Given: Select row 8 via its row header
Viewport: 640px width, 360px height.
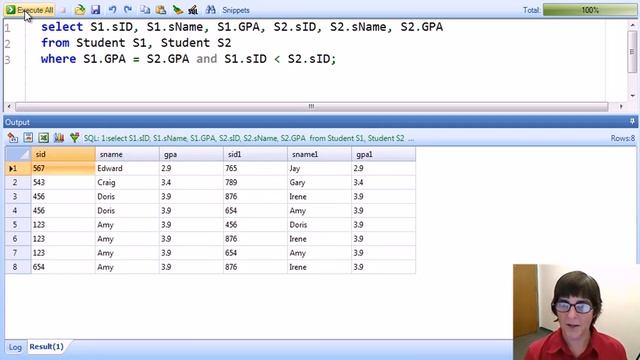Looking at the screenshot, I should [x=18, y=267].
